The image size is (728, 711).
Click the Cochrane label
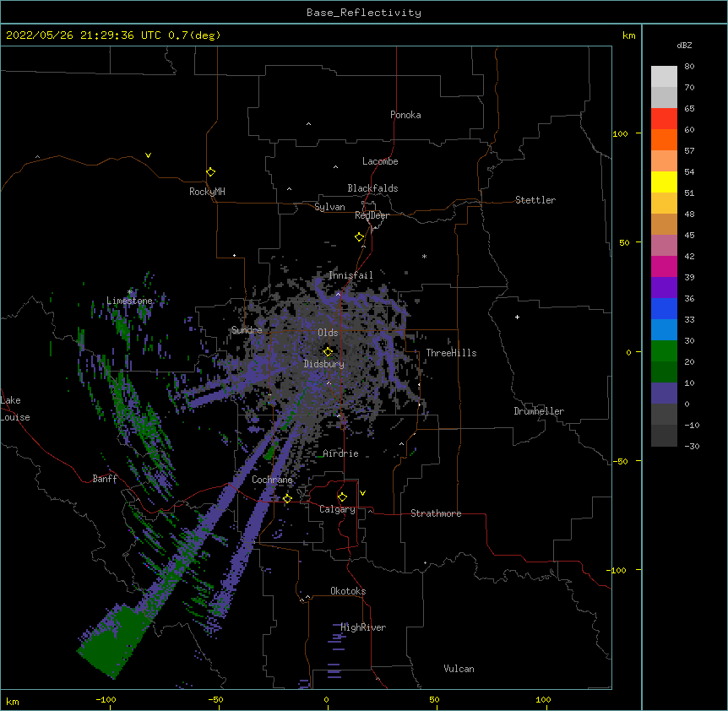[272, 480]
